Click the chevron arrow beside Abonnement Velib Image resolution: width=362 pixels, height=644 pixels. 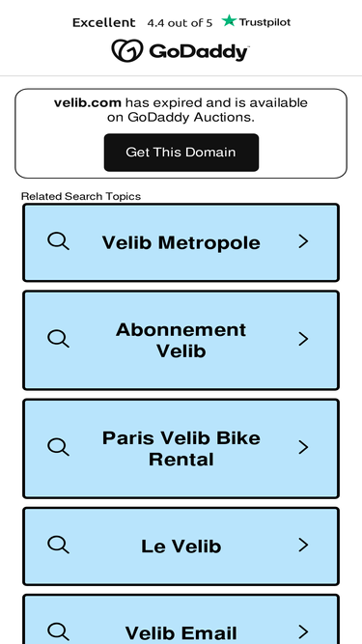(303, 339)
